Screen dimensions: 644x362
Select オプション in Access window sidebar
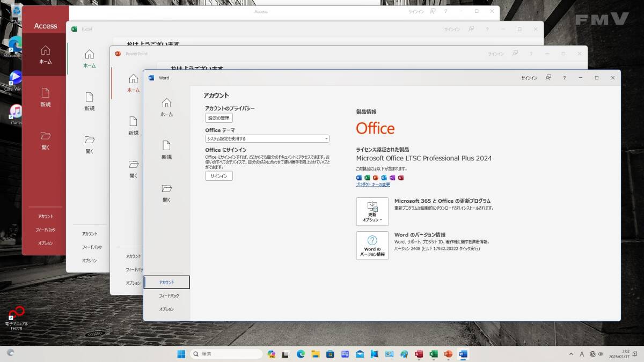46,243
